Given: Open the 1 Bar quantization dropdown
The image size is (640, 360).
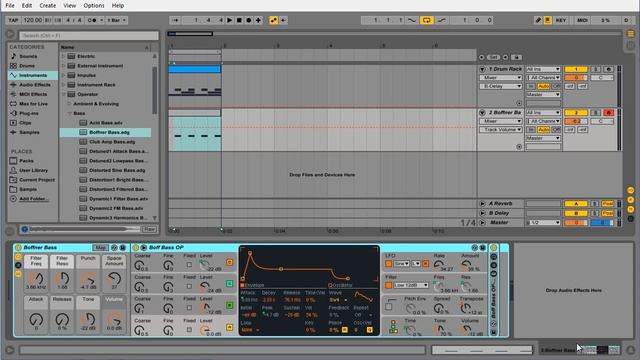Looking at the screenshot, I should point(117,20).
